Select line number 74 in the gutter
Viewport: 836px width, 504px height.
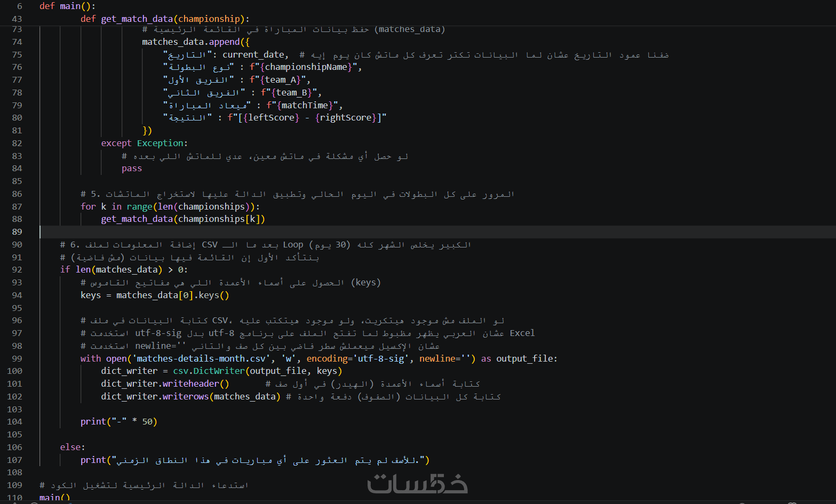coord(17,42)
